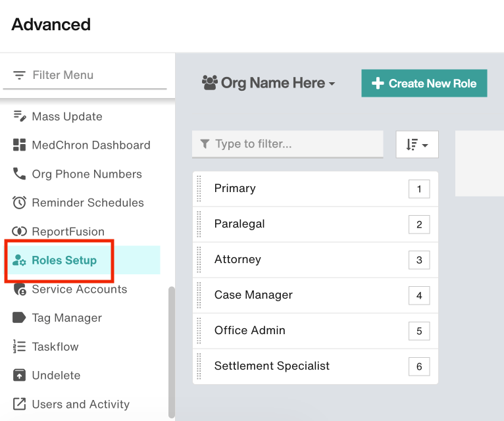Viewport: 504px width, 421px height.
Task: Select the Attorney role row
Action: [315, 260]
